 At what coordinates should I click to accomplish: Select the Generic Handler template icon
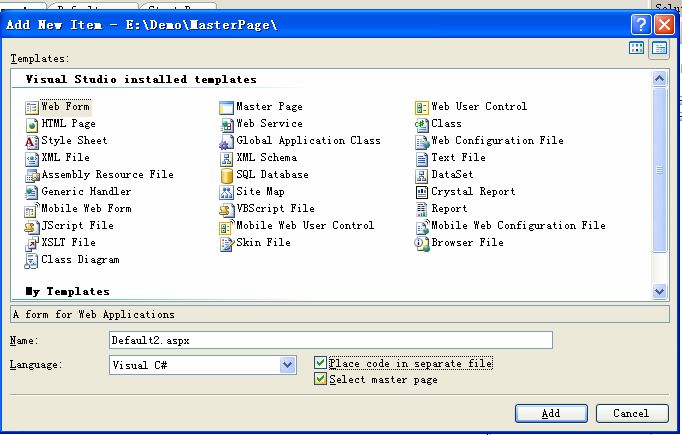pyautogui.click(x=32, y=193)
